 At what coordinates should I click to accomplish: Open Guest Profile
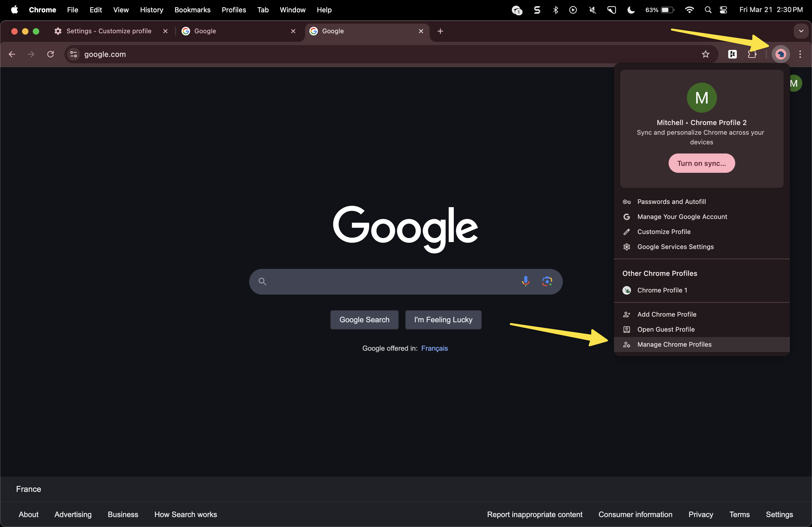[x=701, y=329]
